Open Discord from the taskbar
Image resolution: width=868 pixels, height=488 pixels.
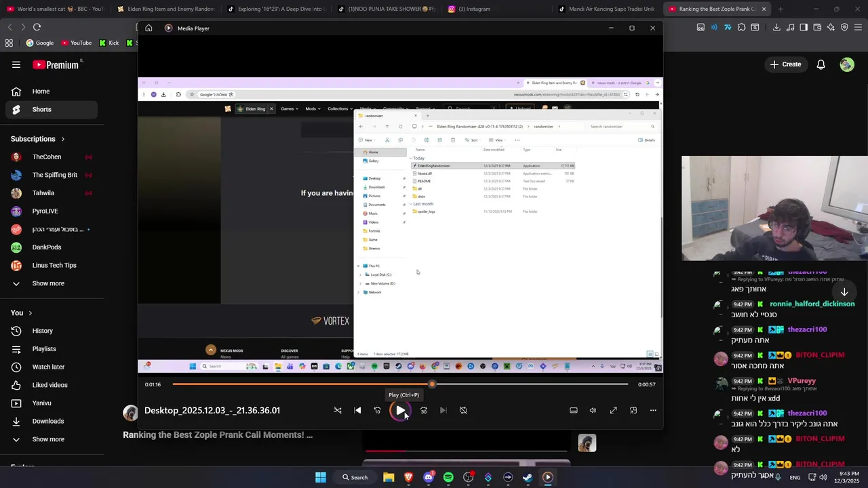point(428,477)
